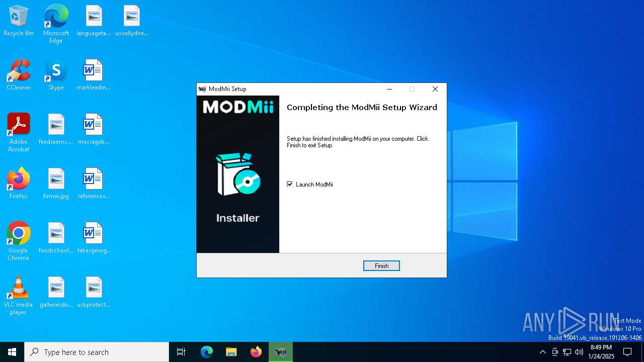The height and width of the screenshot is (362, 644).
Task: Open the taskbar clock and date
Action: point(601,352)
